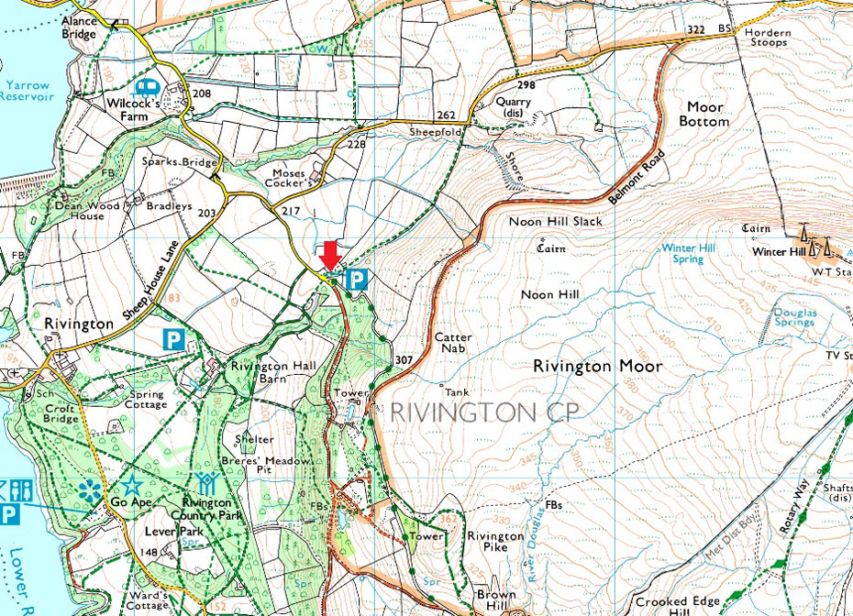Click the Hordern Stoops label
The image size is (853, 616).
(x=768, y=38)
